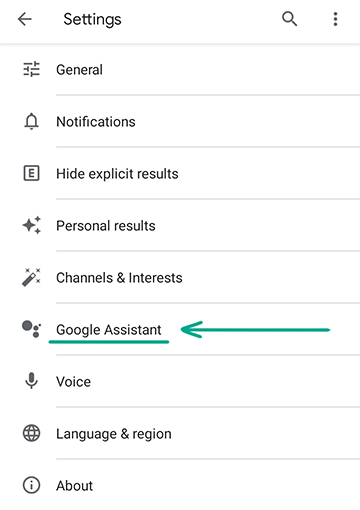The width and height of the screenshot is (360, 510).
Task: Tap the Channels magic wand icon
Action: [31, 277]
